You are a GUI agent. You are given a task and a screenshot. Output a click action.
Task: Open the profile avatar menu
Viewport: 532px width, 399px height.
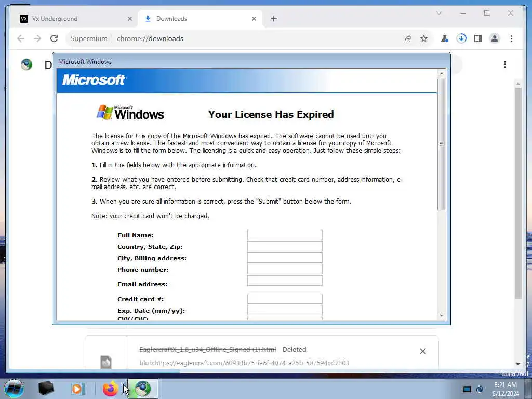495,38
